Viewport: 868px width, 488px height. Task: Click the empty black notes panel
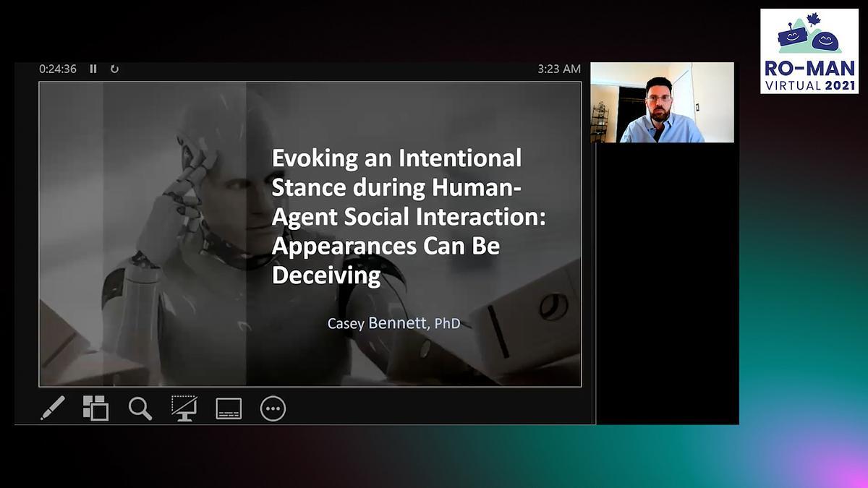click(x=667, y=282)
